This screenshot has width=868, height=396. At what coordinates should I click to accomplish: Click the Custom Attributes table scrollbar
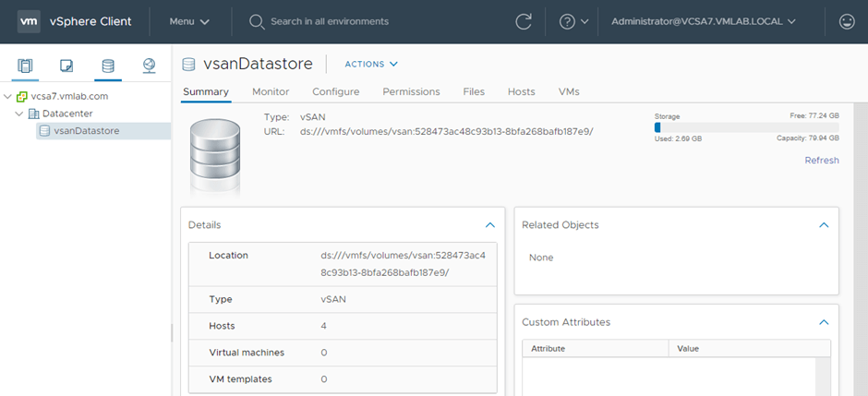point(825,376)
